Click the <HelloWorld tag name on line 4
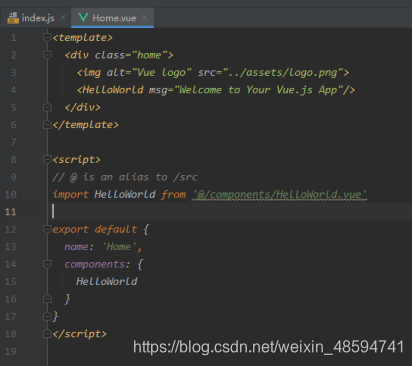Image resolution: width=413 pixels, height=366 pixels. tap(110, 90)
